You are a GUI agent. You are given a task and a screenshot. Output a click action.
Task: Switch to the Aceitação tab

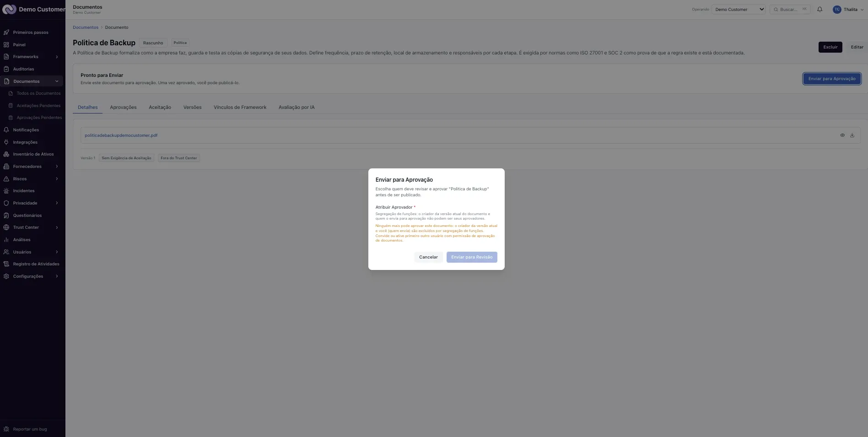(160, 108)
